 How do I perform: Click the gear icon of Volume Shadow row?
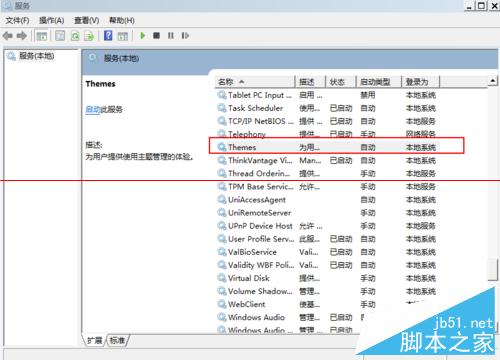(x=222, y=291)
